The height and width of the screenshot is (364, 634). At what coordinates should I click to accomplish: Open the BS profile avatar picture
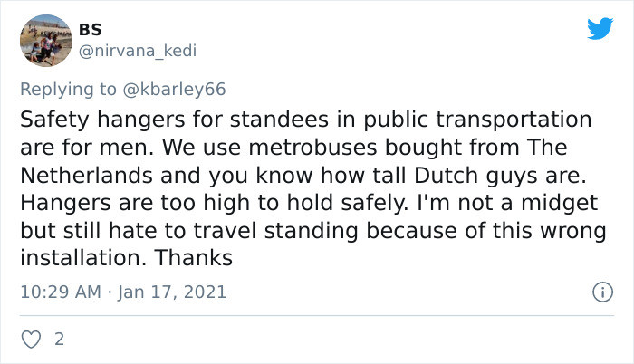click(44, 41)
